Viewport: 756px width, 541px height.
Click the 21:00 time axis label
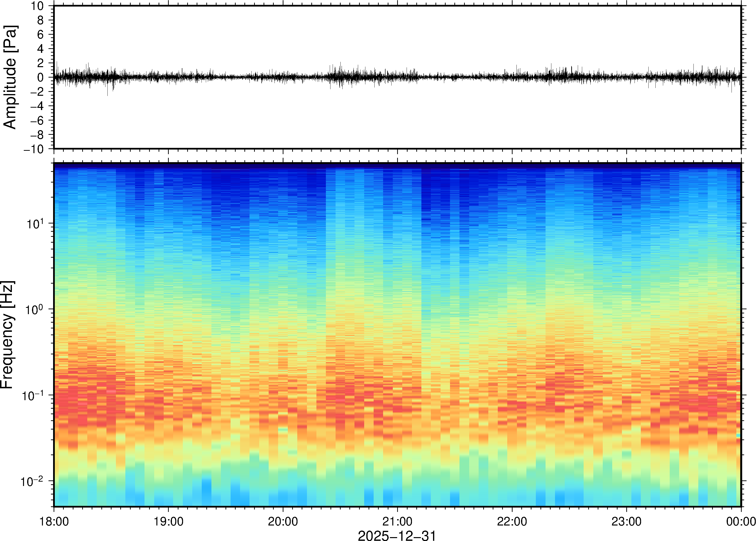click(397, 521)
